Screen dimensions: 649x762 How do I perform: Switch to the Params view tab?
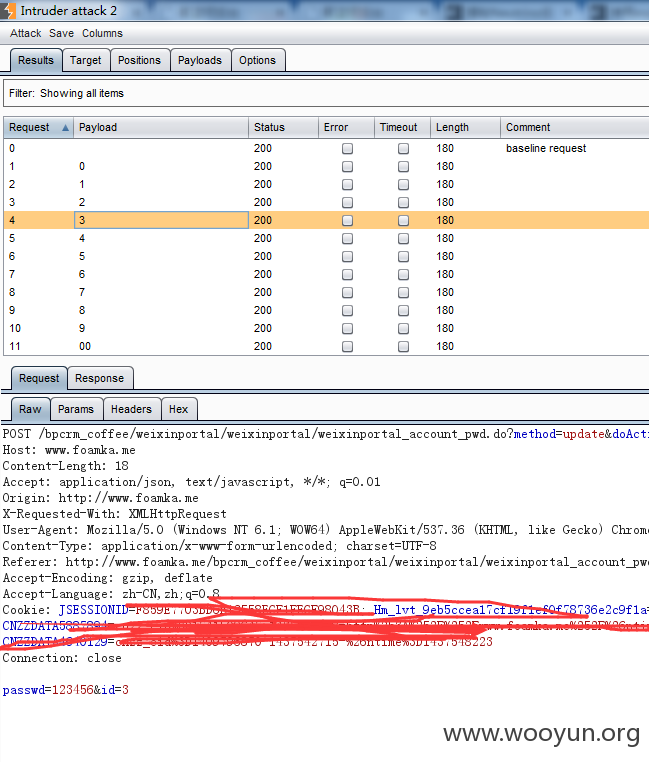pyautogui.click(x=76, y=409)
